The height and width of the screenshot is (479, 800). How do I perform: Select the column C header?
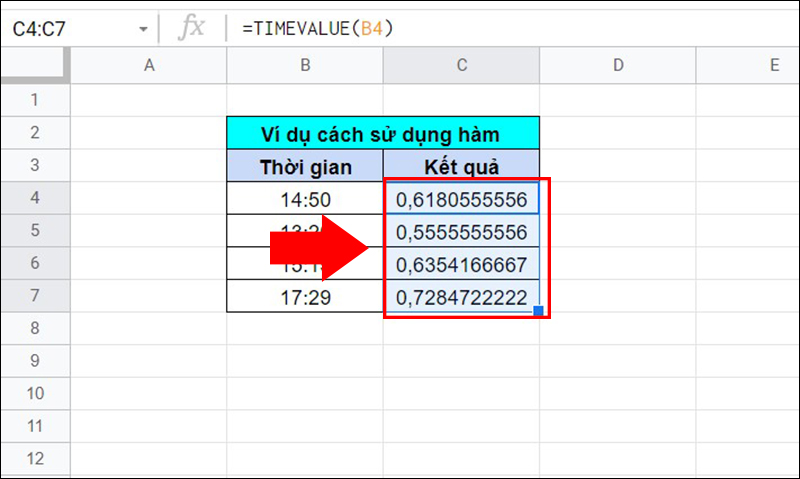click(x=461, y=66)
